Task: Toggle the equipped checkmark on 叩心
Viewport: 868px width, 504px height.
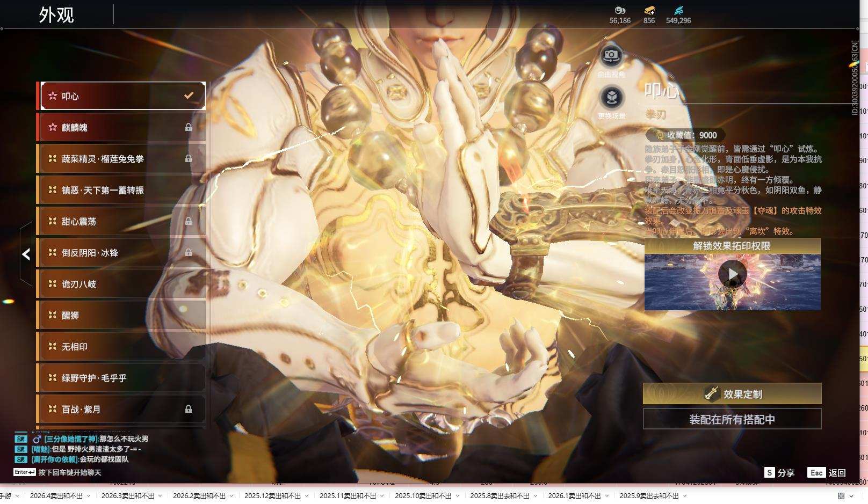Action: (x=189, y=96)
